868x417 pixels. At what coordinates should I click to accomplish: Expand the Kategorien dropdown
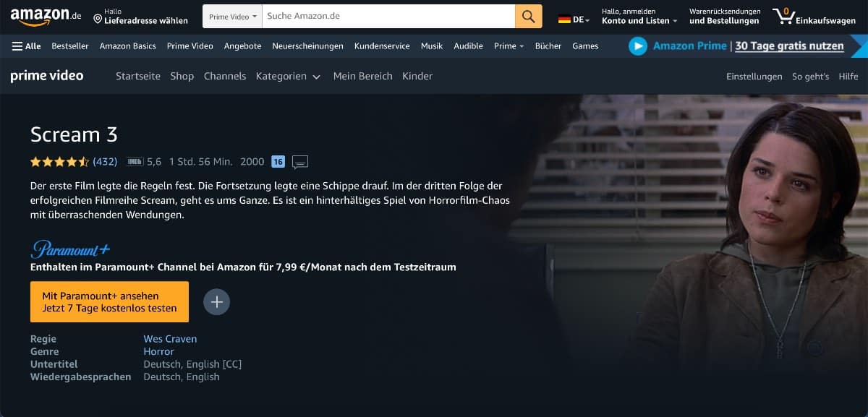[288, 76]
